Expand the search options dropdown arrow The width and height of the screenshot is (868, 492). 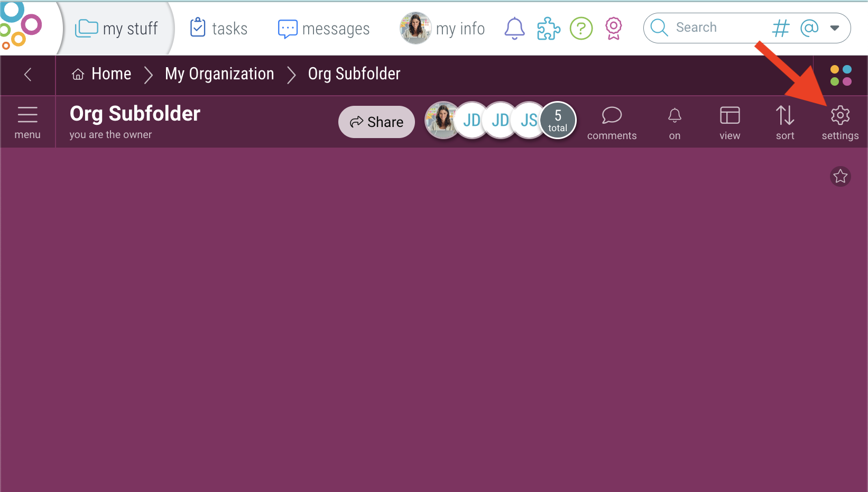835,28
